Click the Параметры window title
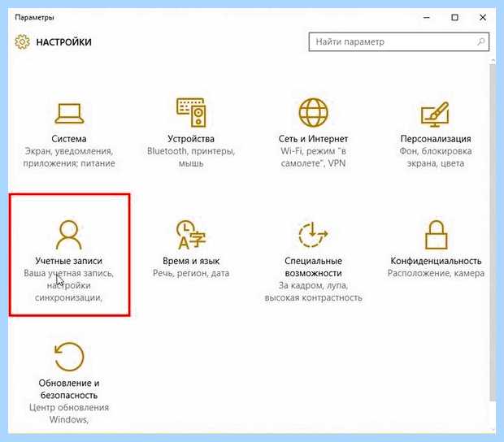The height and width of the screenshot is (442, 504). click(x=34, y=17)
